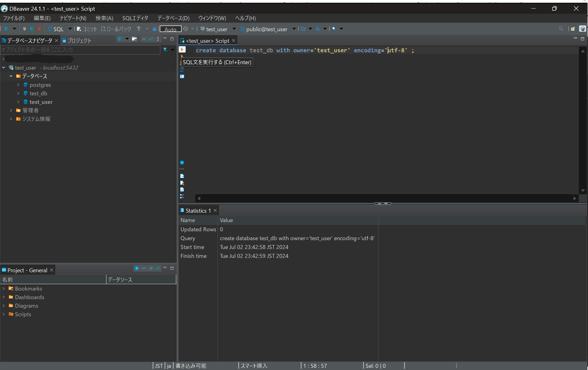Expand the test_db database node
Viewport: 588px width, 370px height.
click(18, 93)
